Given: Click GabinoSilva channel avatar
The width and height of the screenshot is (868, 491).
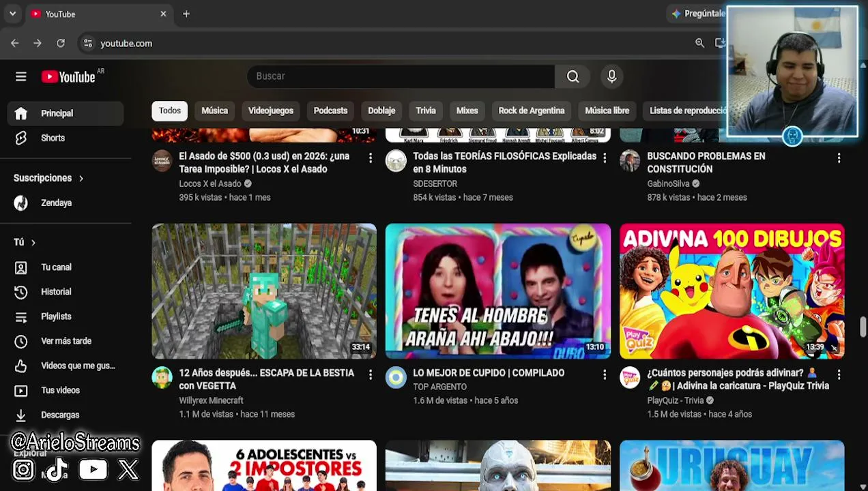Looking at the screenshot, I should click(630, 161).
